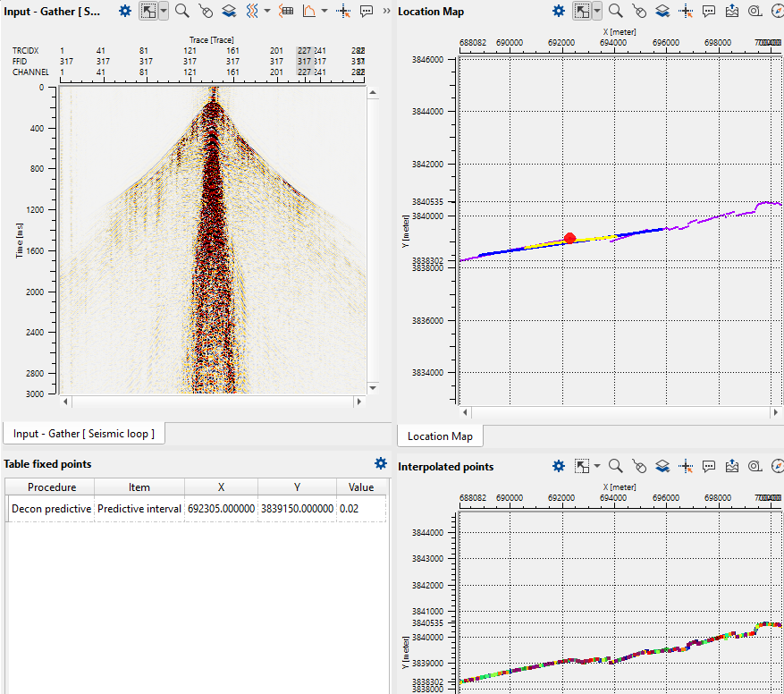The width and height of the screenshot is (784, 694).
Task: Click trace header table icon in Gather toolbar
Action: point(286,12)
